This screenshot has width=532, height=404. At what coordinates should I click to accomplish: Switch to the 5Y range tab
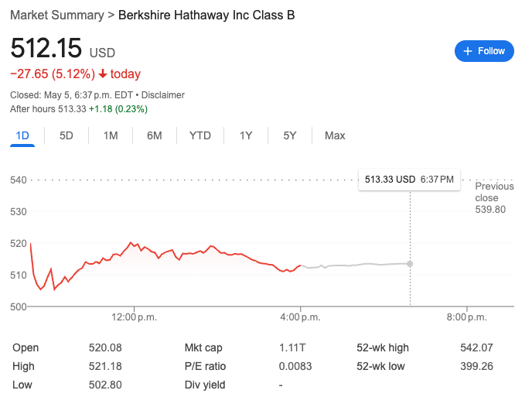[x=290, y=135]
